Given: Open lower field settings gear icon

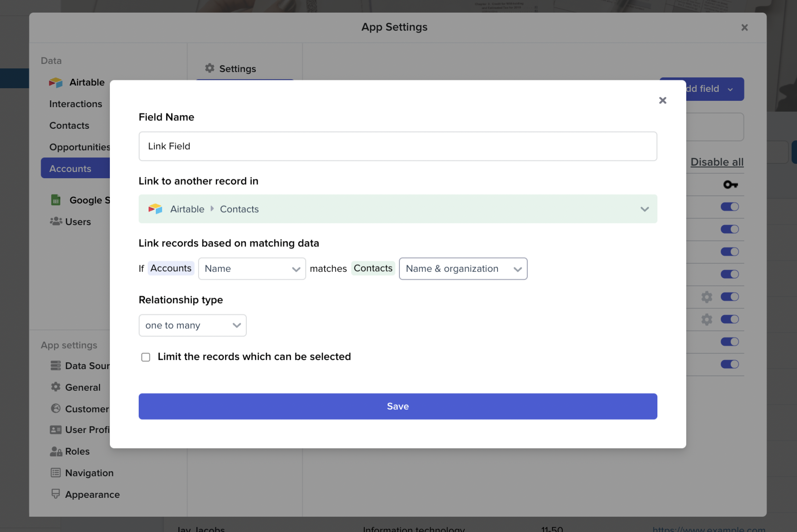Looking at the screenshot, I should pos(706,319).
